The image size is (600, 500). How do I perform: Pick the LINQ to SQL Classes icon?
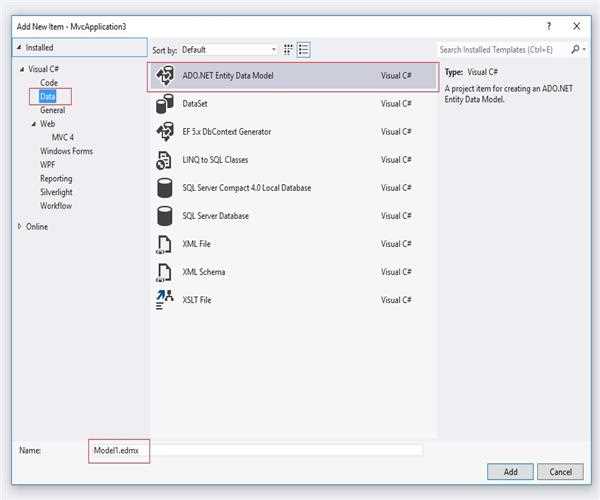point(165,159)
